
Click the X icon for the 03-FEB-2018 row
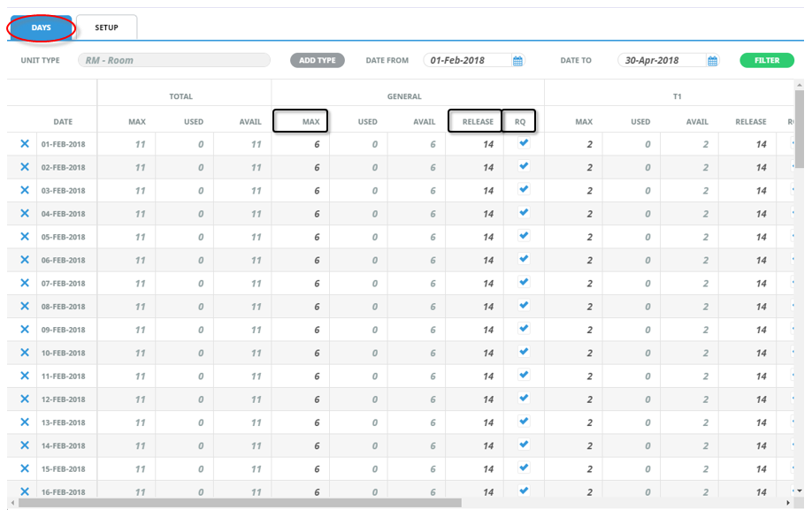25,190
